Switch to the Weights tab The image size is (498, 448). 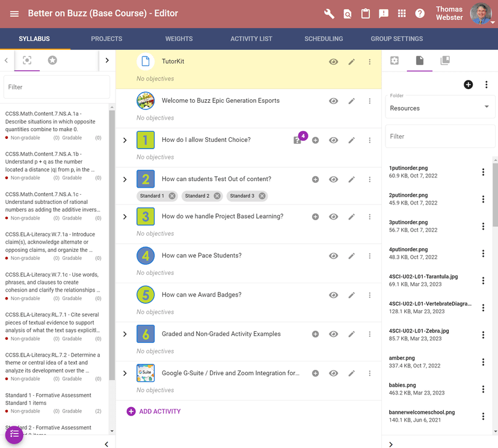[x=179, y=38]
